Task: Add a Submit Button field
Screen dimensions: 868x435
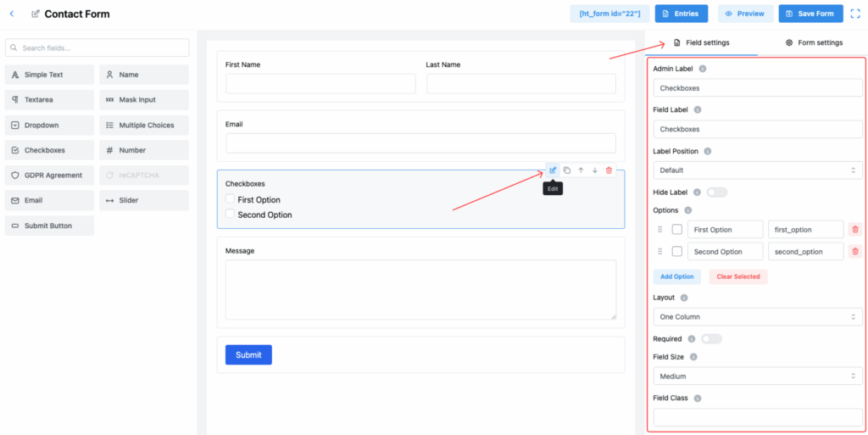Action: [49, 226]
